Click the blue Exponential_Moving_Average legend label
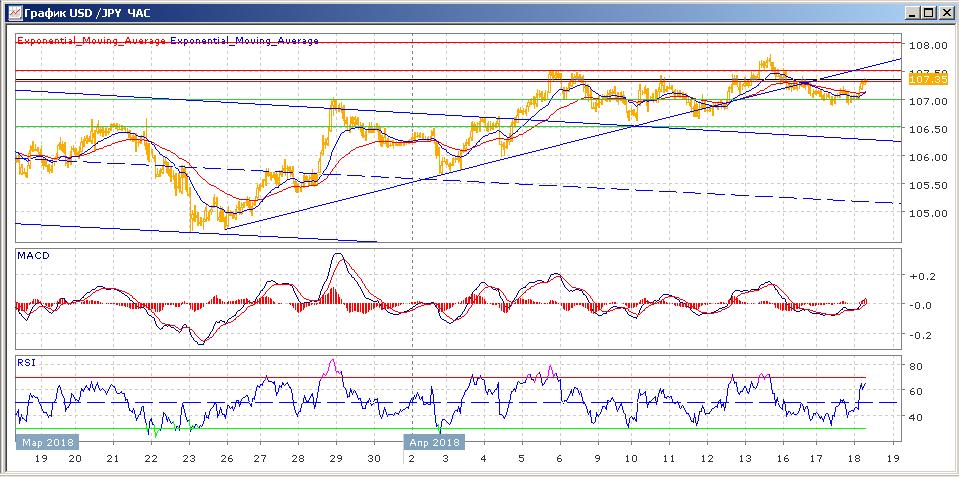The image size is (959, 477). 245,40
